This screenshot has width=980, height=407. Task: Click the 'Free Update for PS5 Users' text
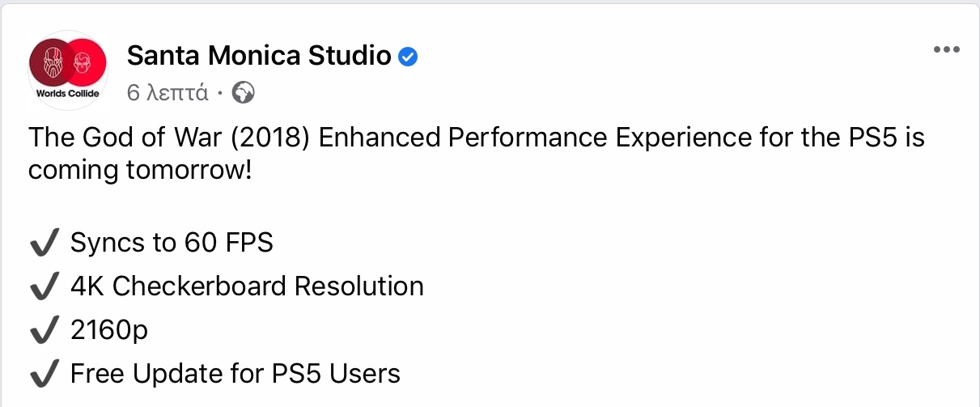pos(235,374)
